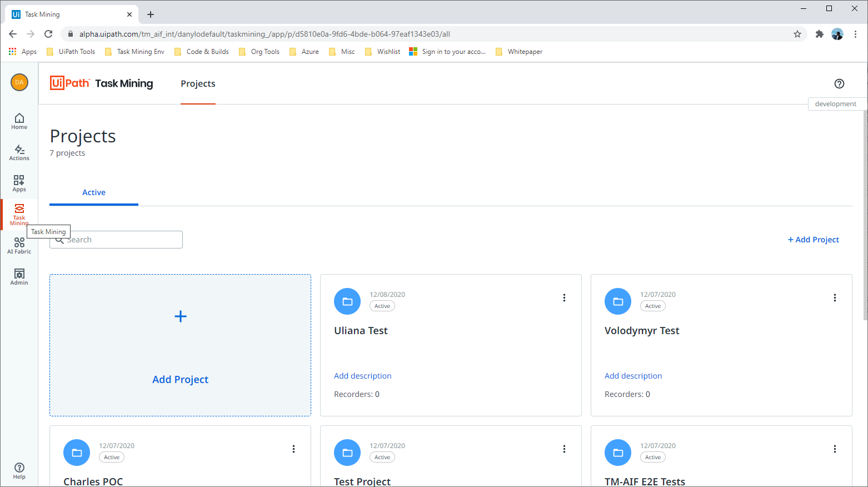868x487 pixels.
Task: Open the Sign in to your account bookmark
Action: 447,52
